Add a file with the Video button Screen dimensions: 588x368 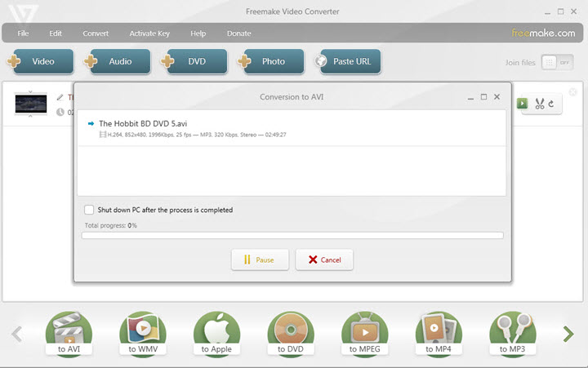point(41,61)
